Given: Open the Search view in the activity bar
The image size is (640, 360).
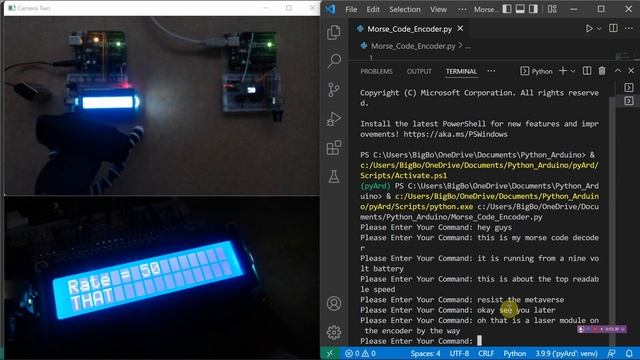Looking at the screenshot, I should tap(334, 61).
